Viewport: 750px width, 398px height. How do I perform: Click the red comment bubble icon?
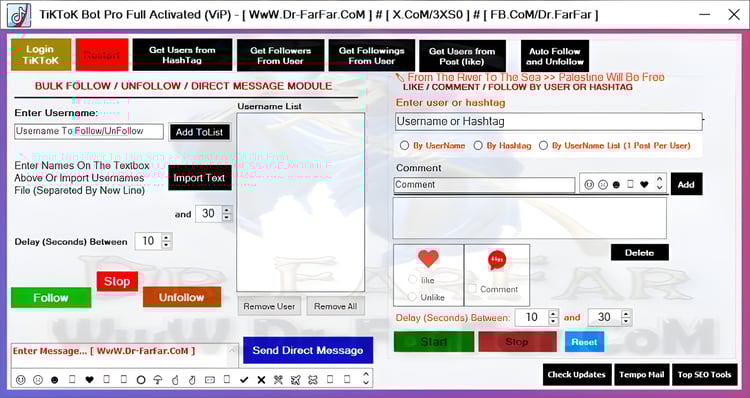pyautogui.click(x=497, y=261)
